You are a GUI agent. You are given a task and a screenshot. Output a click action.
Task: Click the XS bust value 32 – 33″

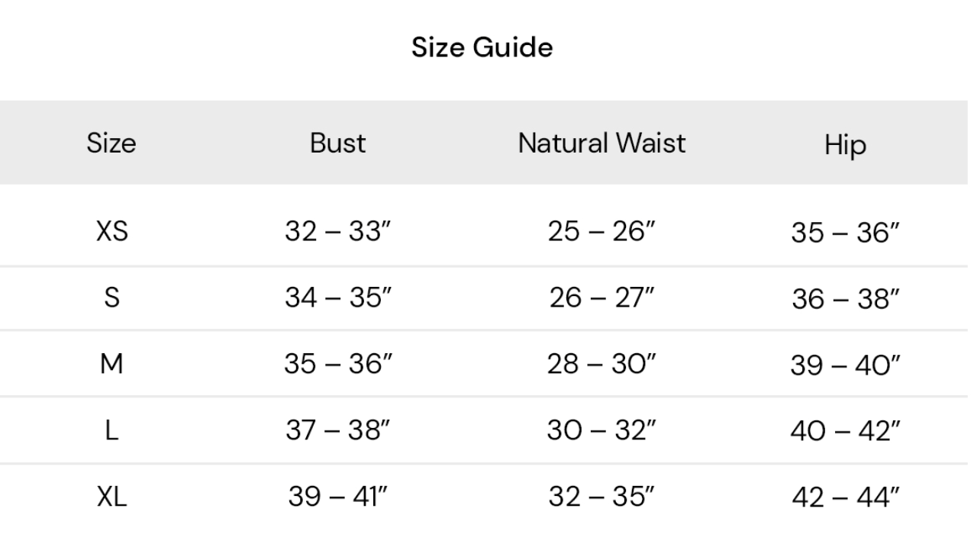click(338, 231)
